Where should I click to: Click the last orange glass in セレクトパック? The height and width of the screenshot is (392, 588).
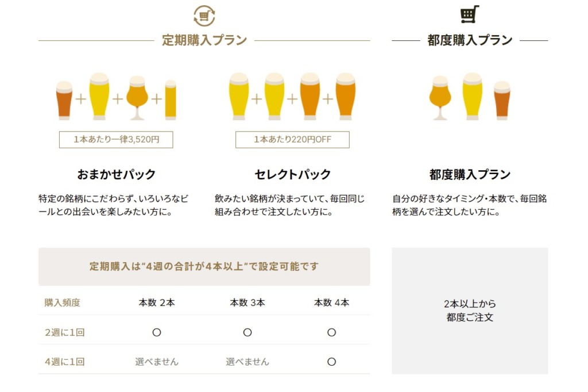[345, 97]
